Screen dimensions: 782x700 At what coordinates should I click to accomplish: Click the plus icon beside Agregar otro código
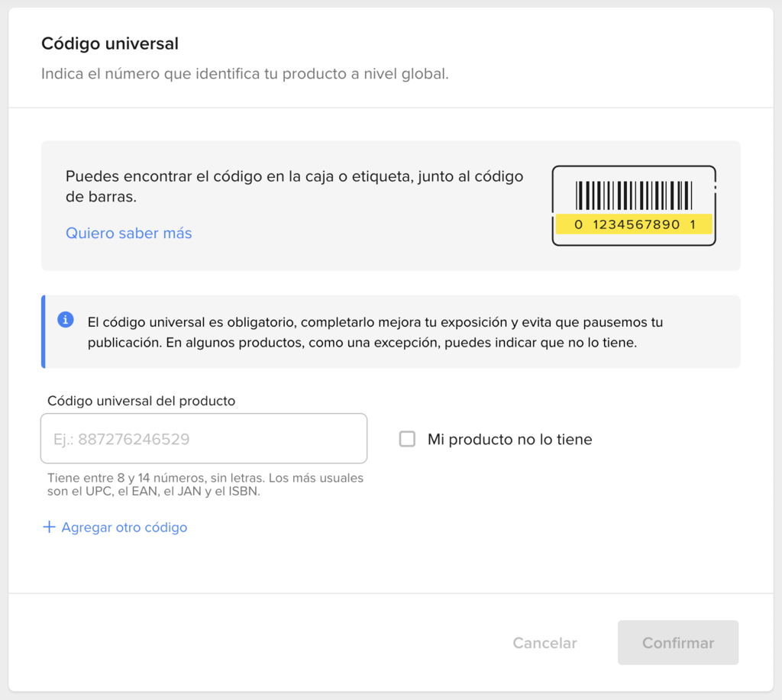click(x=49, y=527)
